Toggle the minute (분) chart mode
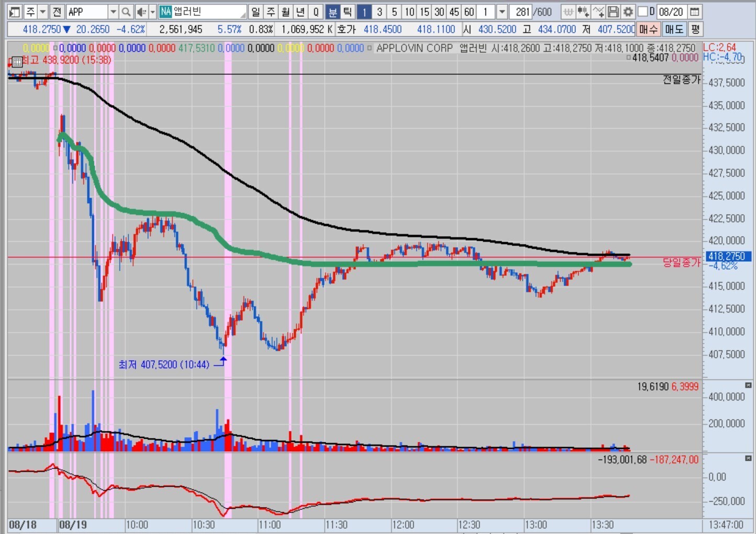Image resolution: width=756 pixels, height=534 pixels. (332, 12)
